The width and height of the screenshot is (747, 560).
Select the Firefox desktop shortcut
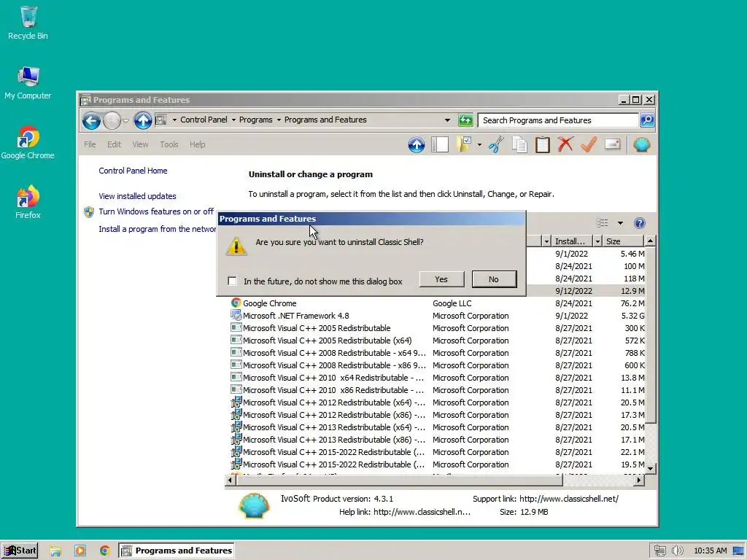point(28,202)
